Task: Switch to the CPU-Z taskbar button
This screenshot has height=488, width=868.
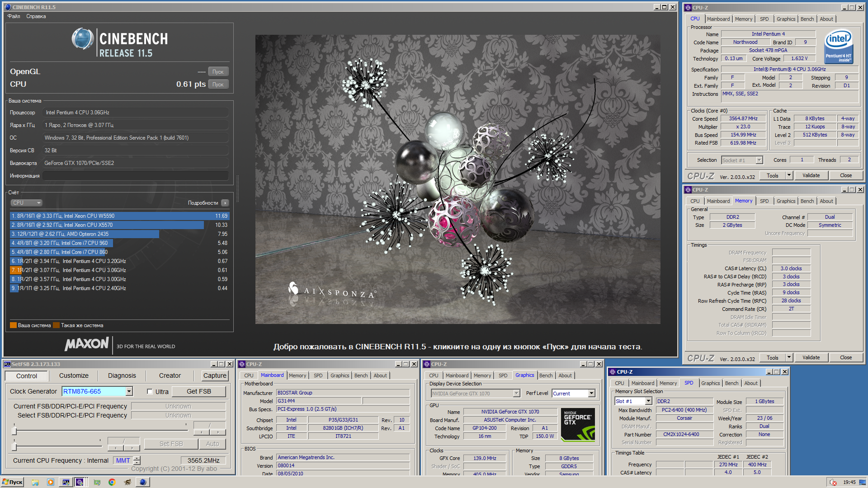Action: point(80,482)
